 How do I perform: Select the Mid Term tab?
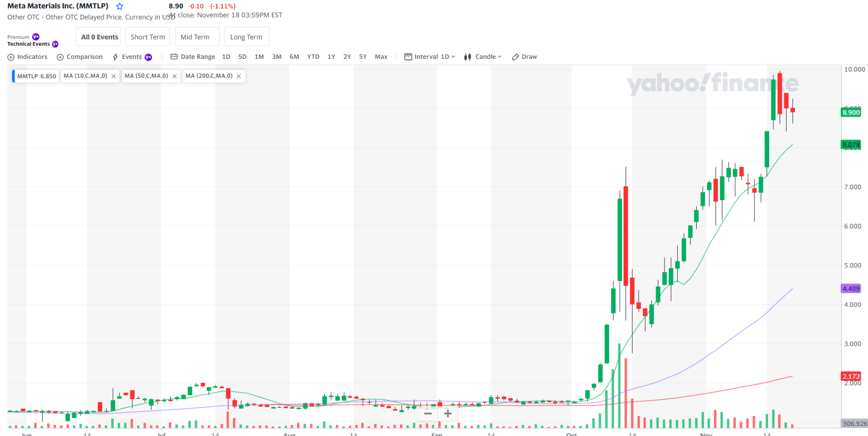[197, 37]
